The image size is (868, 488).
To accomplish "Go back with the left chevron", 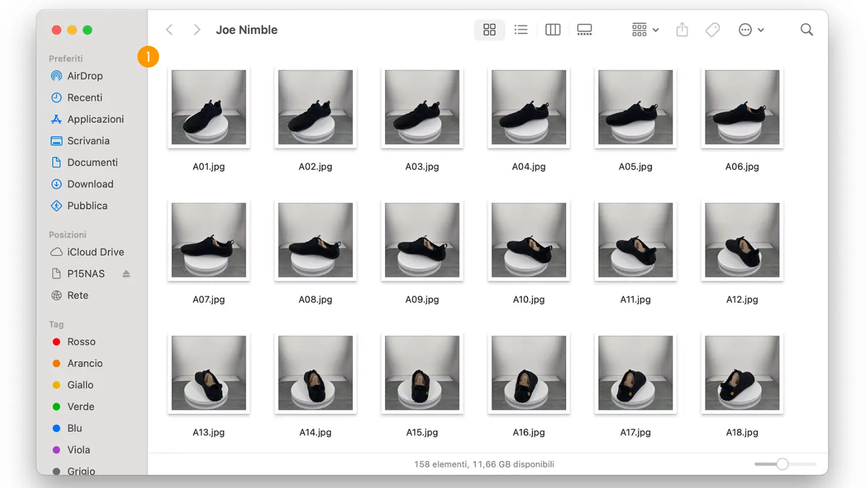I will tap(169, 30).
